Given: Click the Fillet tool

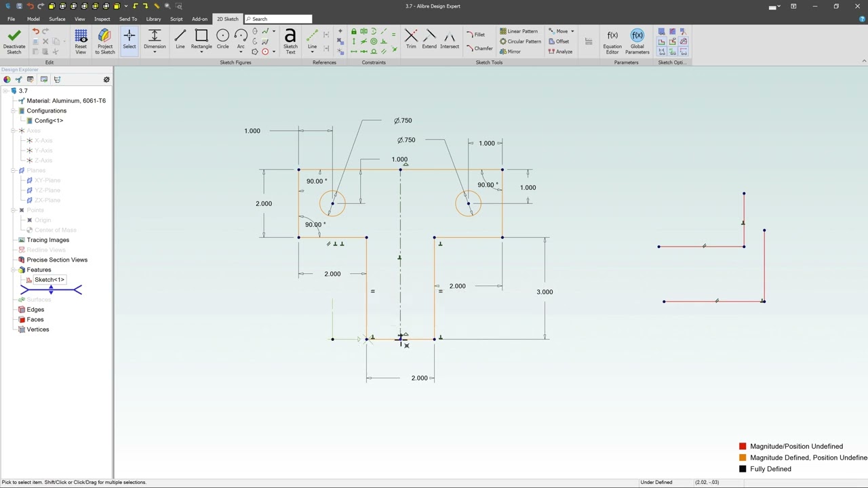Looking at the screenshot, I should (x=475, y=35).
